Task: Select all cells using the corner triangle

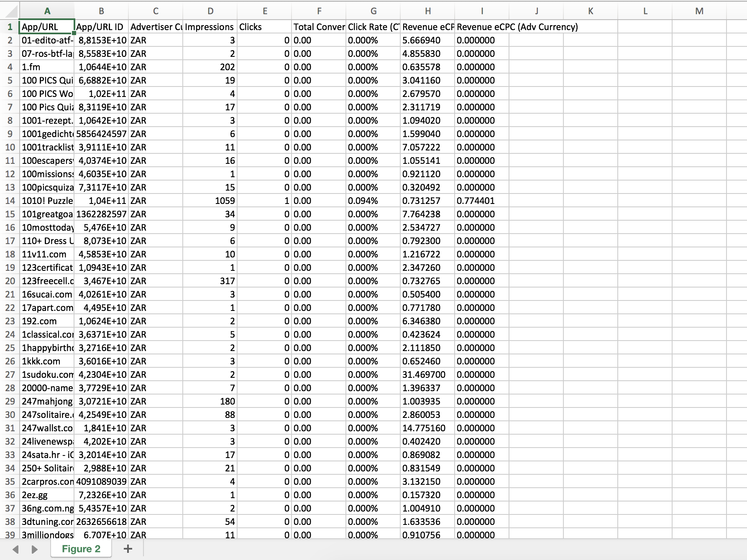Action: 10,11
